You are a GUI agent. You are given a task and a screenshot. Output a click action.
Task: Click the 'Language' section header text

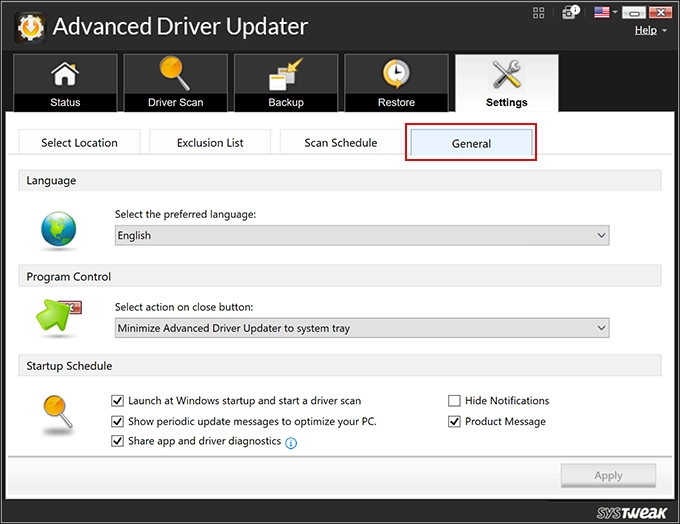pyautogui.click(x=51, y=180)
